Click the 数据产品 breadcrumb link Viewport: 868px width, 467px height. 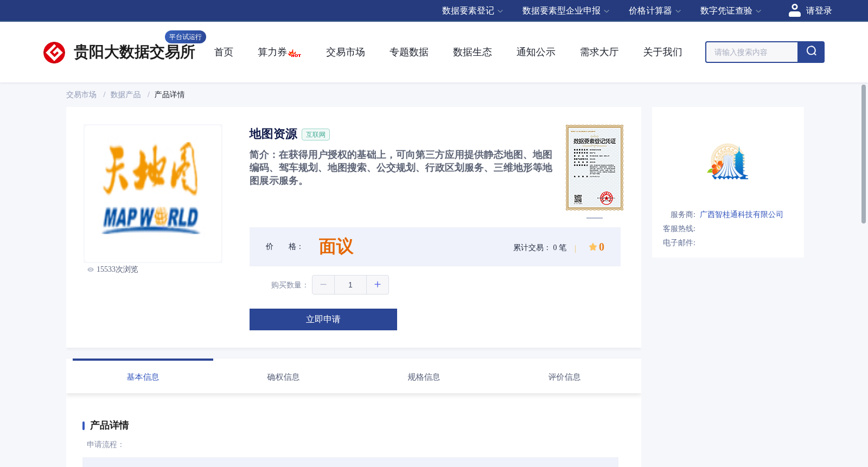[x=126, y=95]
